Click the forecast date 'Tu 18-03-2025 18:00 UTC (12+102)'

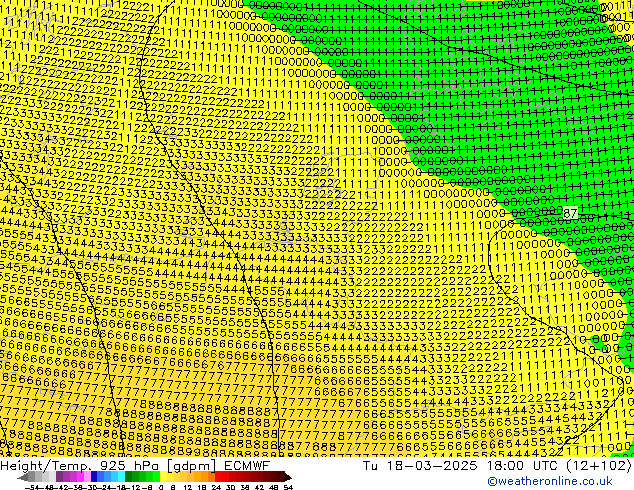497,465
